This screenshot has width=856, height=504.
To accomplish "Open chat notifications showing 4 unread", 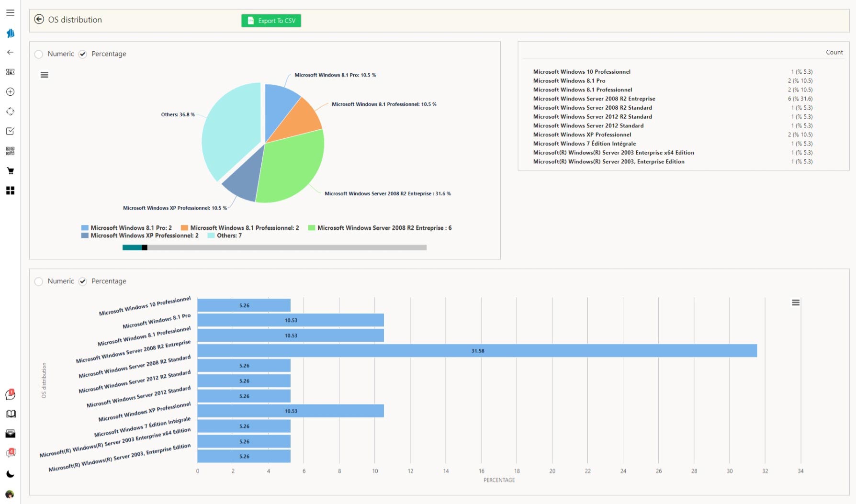I will point(10,452).
